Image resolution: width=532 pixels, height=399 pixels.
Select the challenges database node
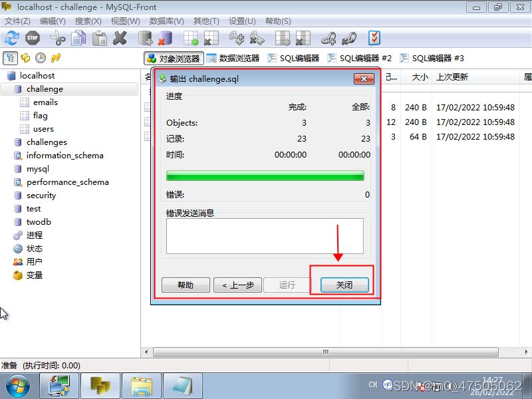[47, 142]
